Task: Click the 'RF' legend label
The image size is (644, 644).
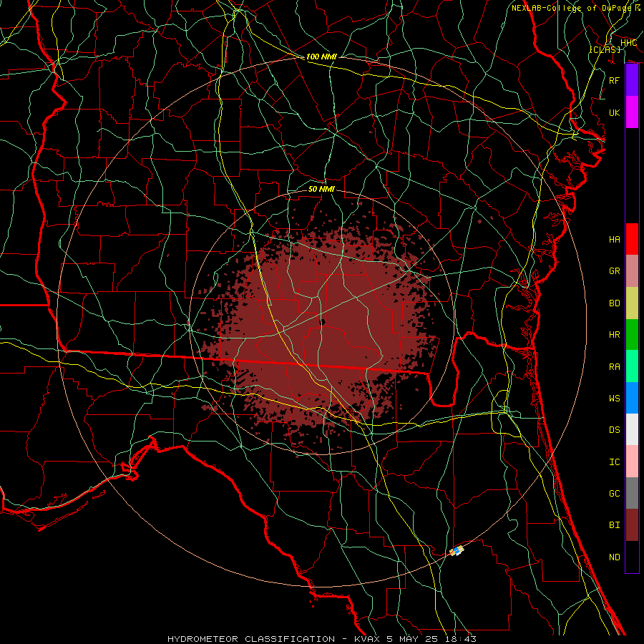Action: point(615,80)
